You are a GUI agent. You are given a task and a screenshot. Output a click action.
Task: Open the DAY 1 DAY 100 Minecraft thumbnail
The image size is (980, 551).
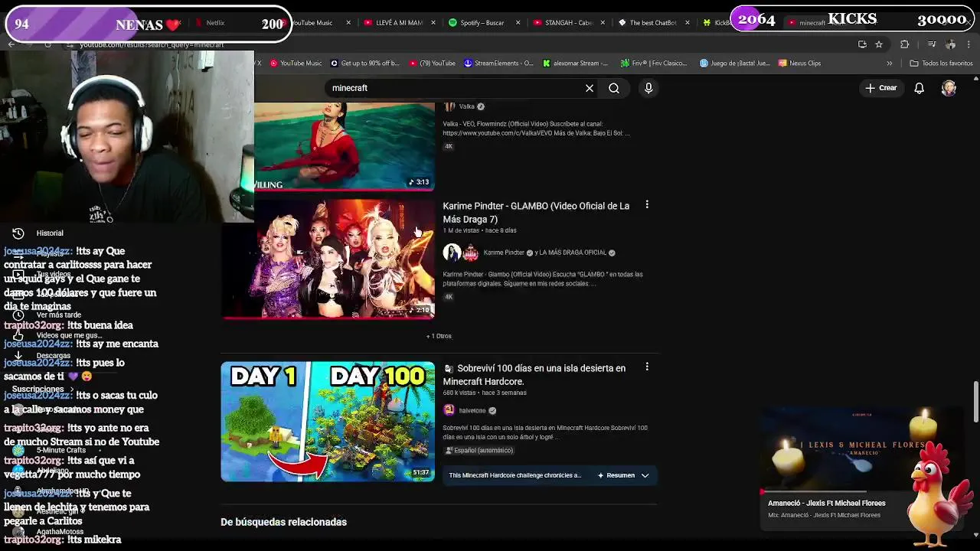point(328,422)
